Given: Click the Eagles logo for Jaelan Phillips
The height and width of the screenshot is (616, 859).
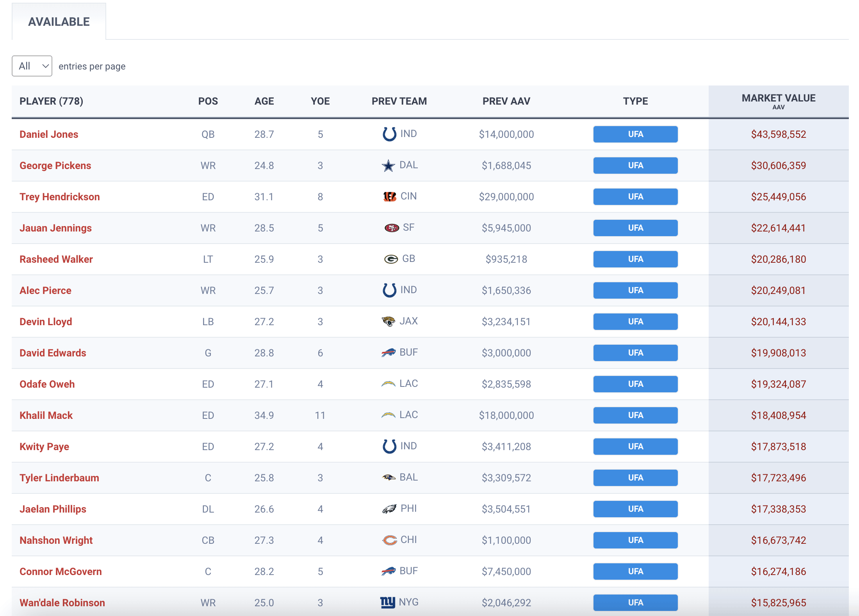Looking at the screenshot, I should pyautogui.click(x=389, y=509).
